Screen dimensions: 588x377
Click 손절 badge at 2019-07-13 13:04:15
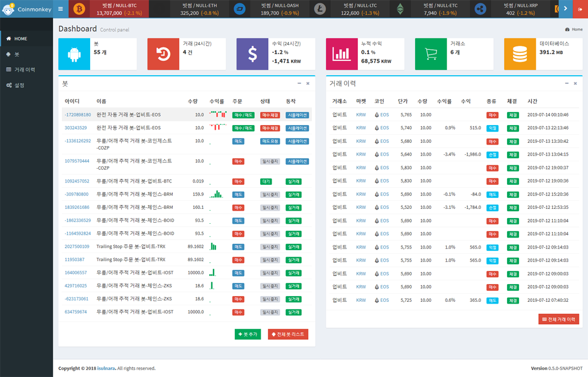(x=492, y=155)
